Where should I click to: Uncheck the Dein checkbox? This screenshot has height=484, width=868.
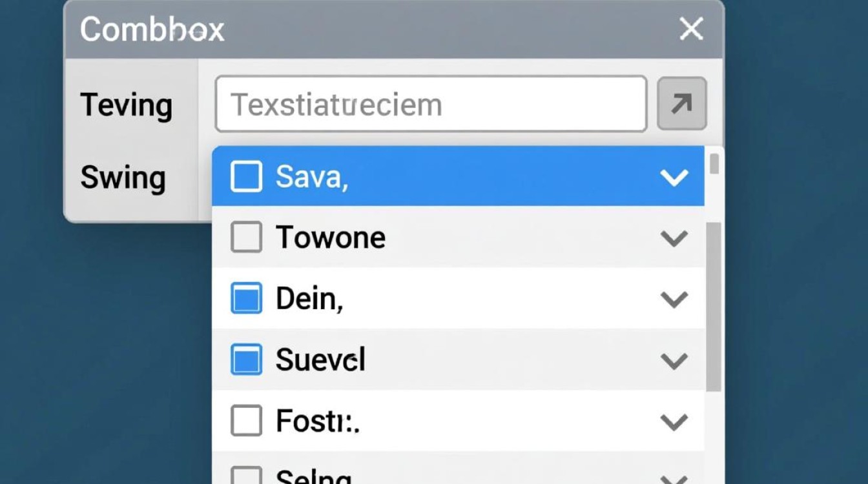[x=246, y=298]
